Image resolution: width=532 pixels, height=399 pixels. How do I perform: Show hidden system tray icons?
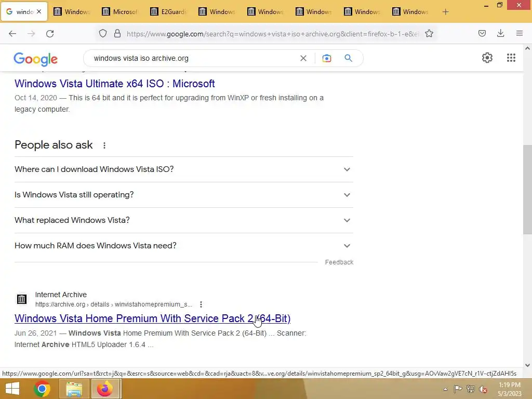point(445,389)
